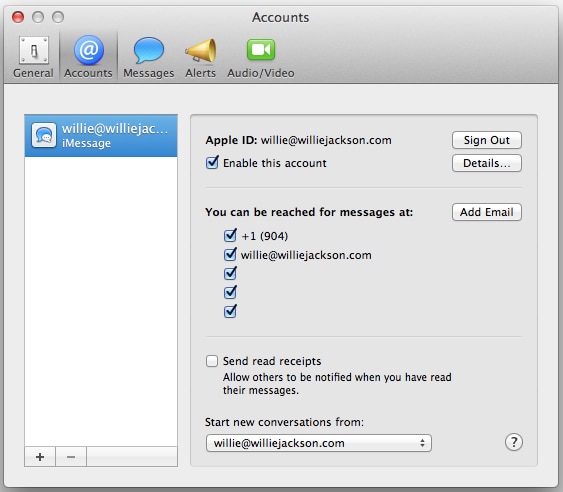Screen dimensions: 563x492
Task: Select willie@williejac… iMessage account row
Action: tap(101, 135)
